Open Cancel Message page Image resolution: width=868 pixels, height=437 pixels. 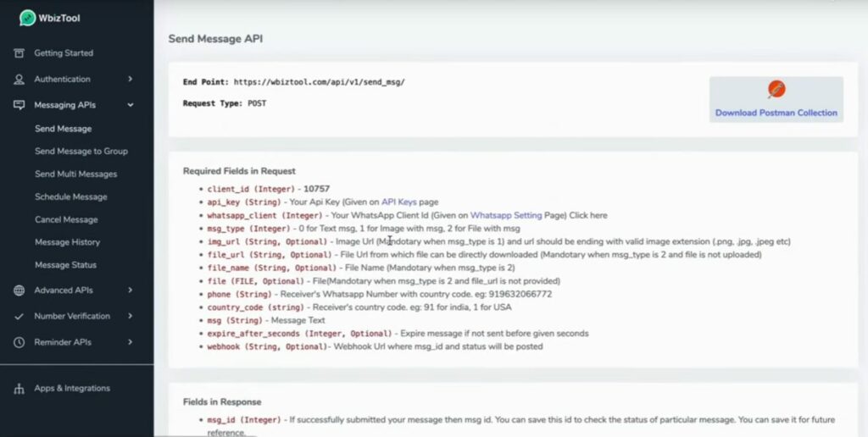[66, 219]
